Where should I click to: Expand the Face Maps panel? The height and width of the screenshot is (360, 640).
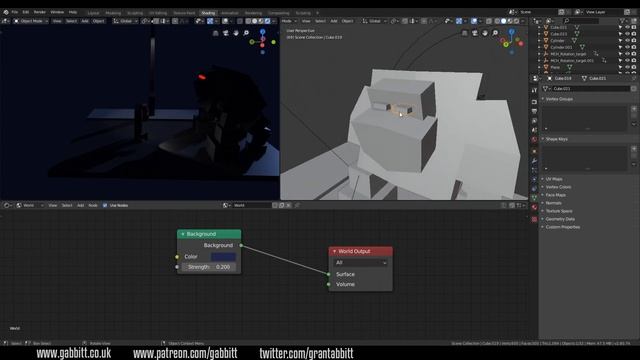click(x=556, y=195)
